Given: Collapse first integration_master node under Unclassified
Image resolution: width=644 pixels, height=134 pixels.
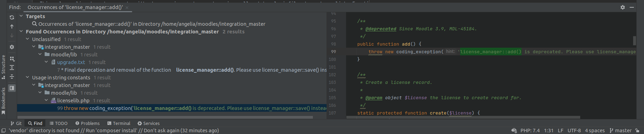Looking at the screenshot, I should pos(34,47).
